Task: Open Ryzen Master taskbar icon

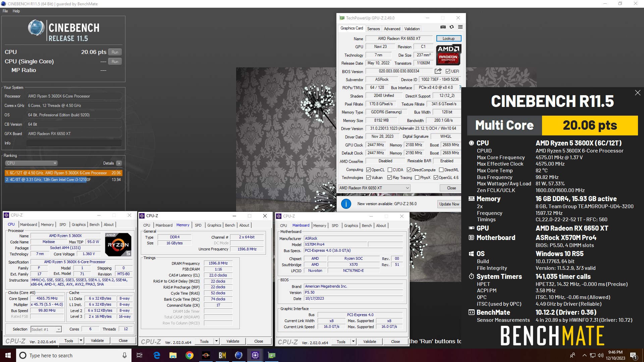Action: click(x=206, y=355)
